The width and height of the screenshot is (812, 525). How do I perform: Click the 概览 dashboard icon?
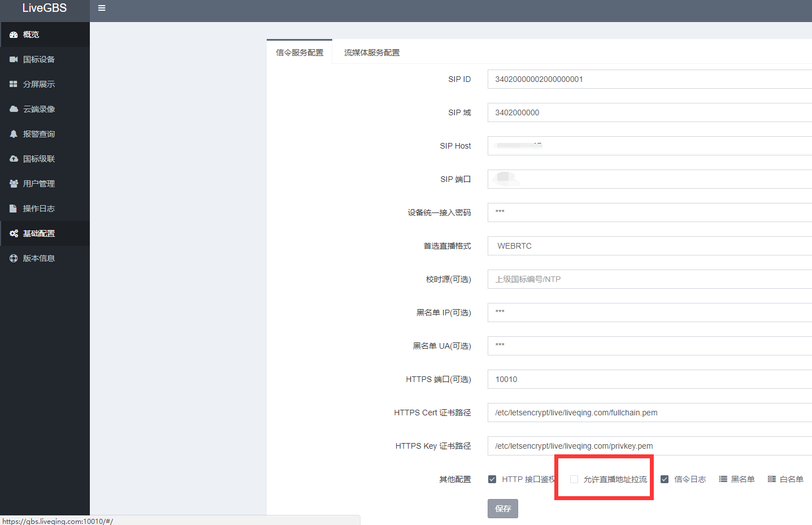pyautogui.click(x=14, y=34)
